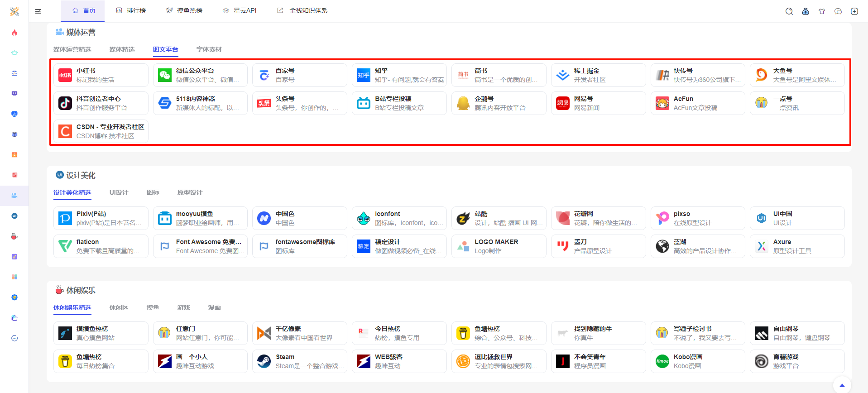Open the 摸鱼热榜 top navigation tab

tap(184, 10)
